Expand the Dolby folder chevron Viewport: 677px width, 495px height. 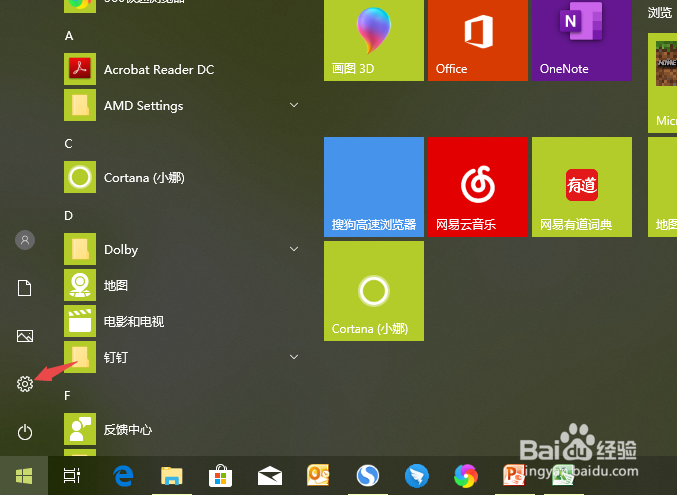(294, 249)
